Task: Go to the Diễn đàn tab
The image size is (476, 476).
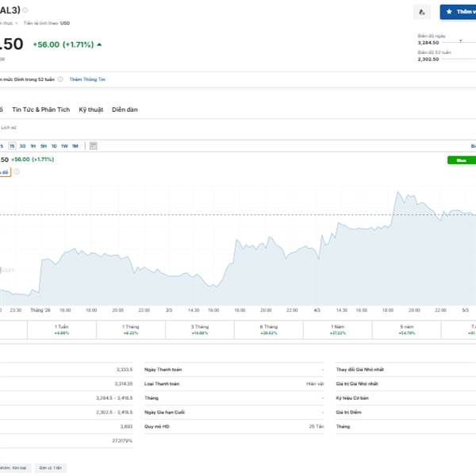Action: coord(125,109)
